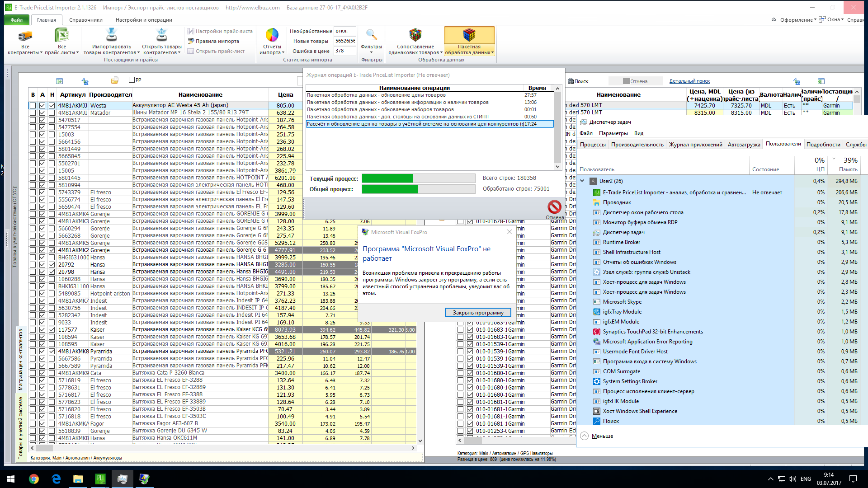Screen dimensions: 868x488
Task: Toggle B checkbox for article 5470517
Action: [33, 120]
